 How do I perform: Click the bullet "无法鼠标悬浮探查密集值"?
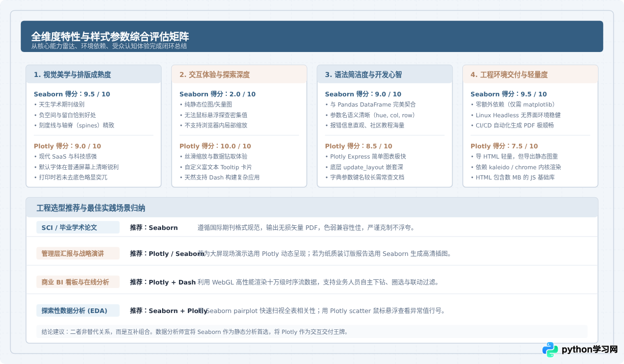pos(213,115)
